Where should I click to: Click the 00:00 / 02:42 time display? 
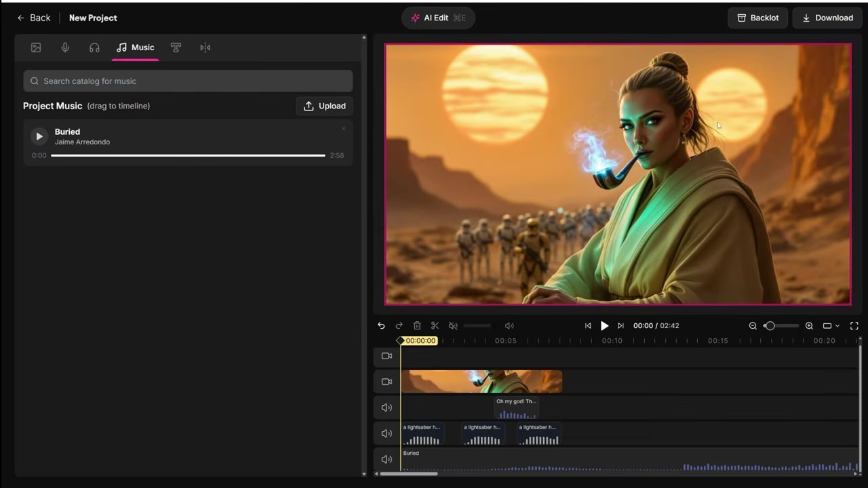(656, 325)
